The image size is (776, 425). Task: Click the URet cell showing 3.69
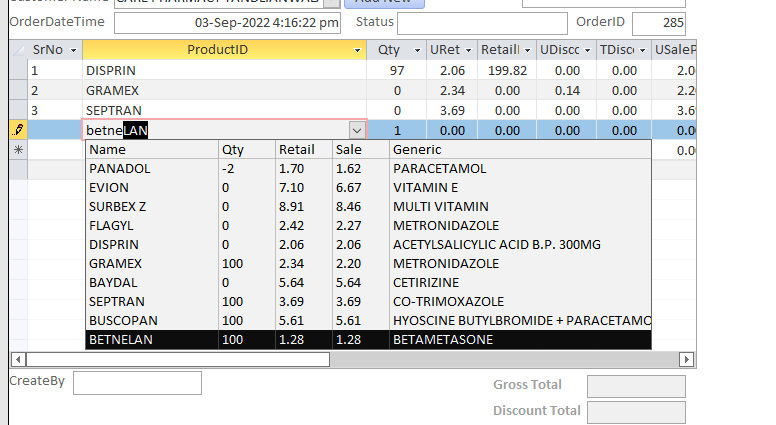tap(452, 110)
